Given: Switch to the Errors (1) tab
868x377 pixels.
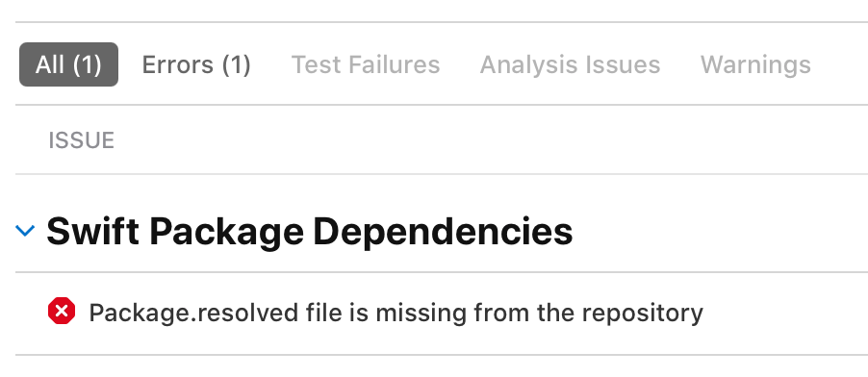Looking at the screenshot, I should click(x=196, y=64).
